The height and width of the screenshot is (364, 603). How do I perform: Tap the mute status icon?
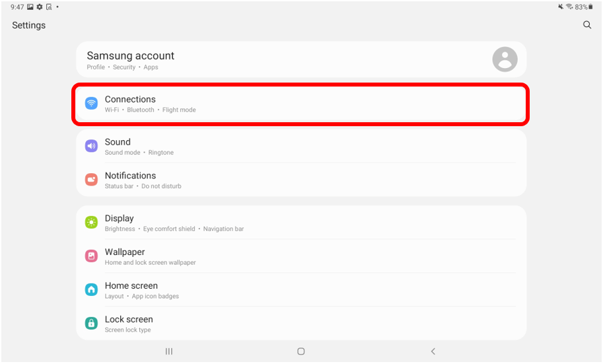561,7
